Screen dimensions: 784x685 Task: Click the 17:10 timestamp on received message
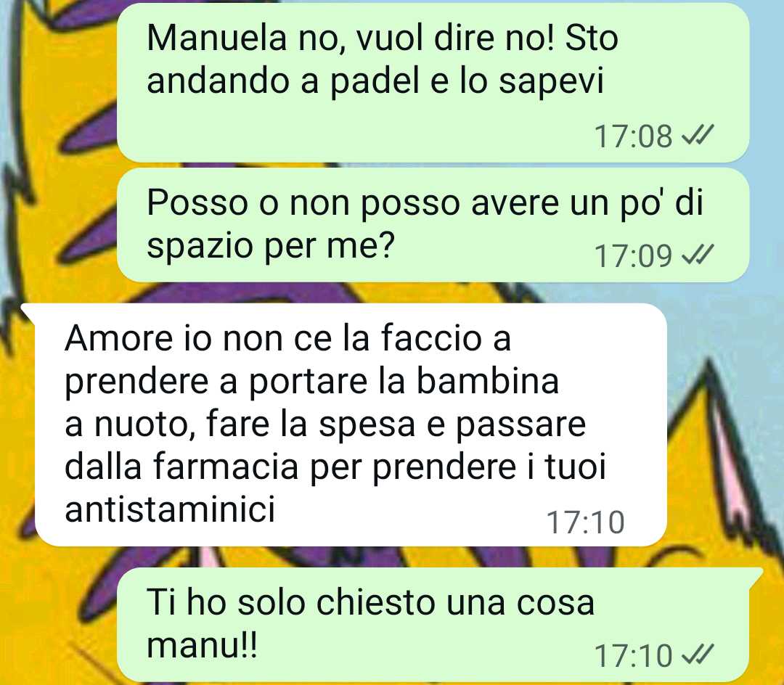[586, 522]
